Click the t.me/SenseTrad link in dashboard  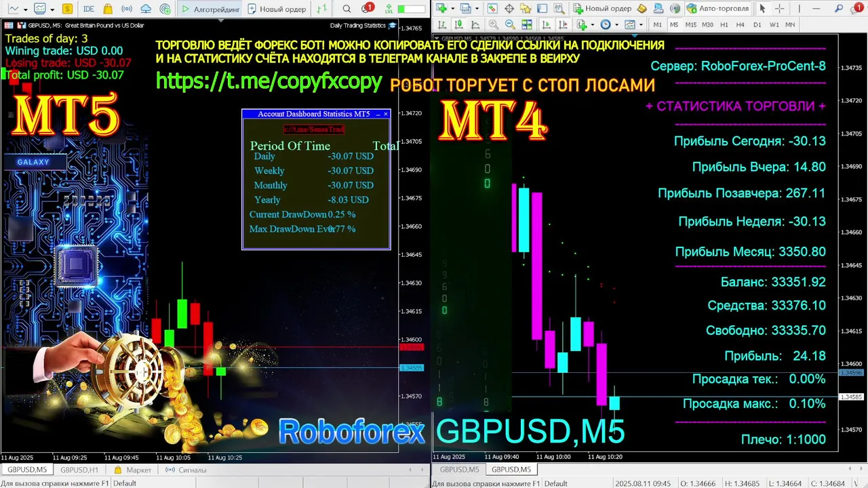pyautogui.click(x=314, y=129)
